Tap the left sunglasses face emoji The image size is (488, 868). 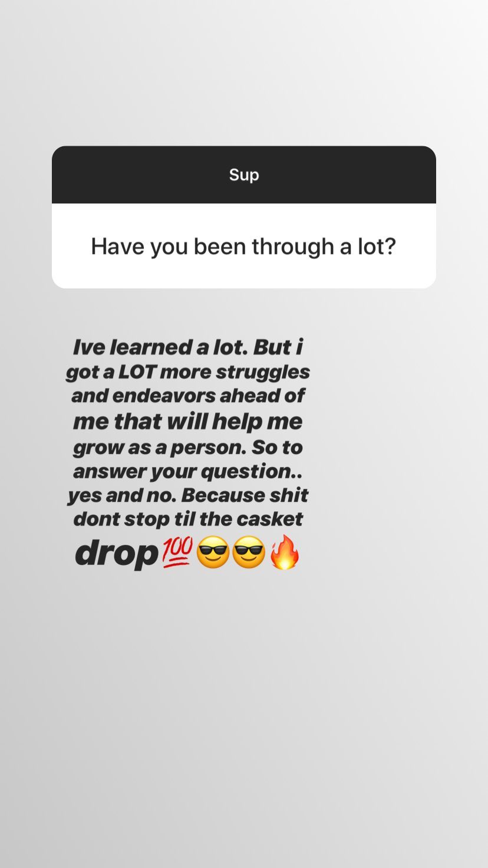coord(213,552)
